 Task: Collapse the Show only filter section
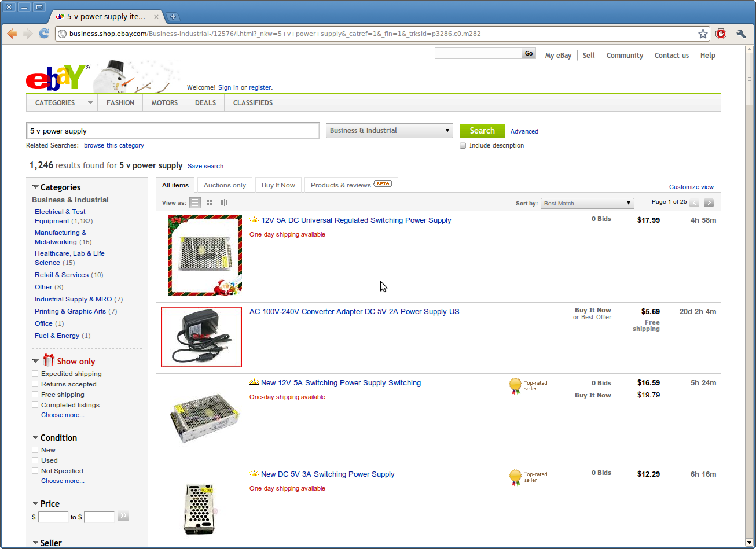35,360
